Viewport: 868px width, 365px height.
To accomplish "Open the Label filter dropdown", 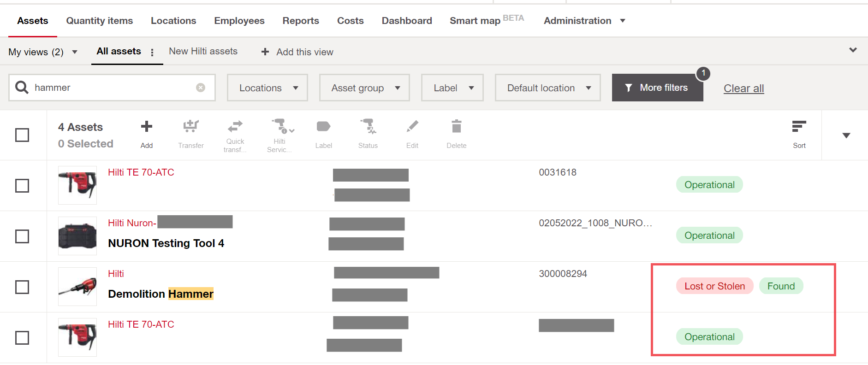I will pyautogui.click(x=452, y=88).
